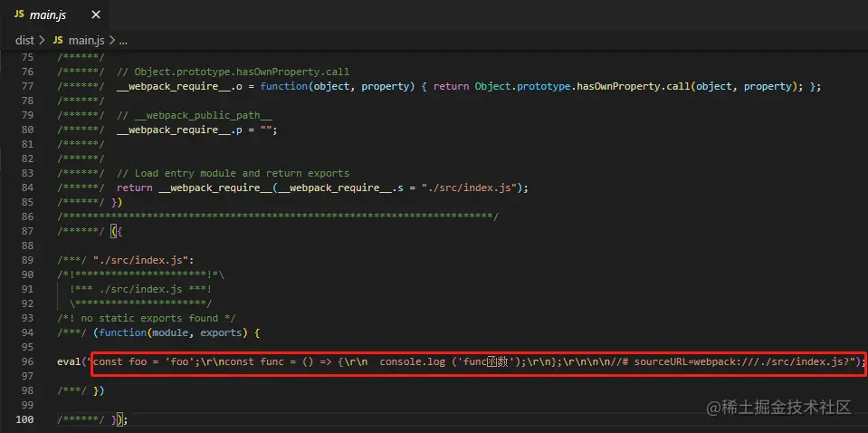Screen dimensions: 868x433
Task: Click '__webpack_require__.p' on line 80
Action: [x=179, y=130]
